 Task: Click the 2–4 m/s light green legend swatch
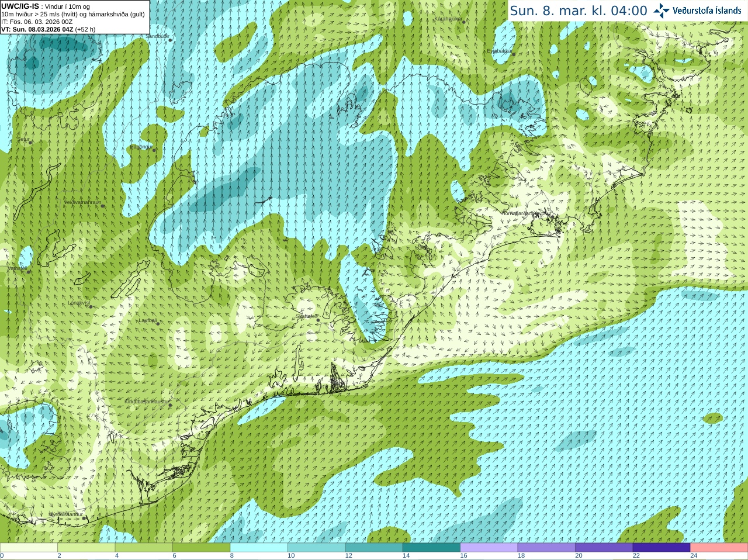[x=86, y=548]
